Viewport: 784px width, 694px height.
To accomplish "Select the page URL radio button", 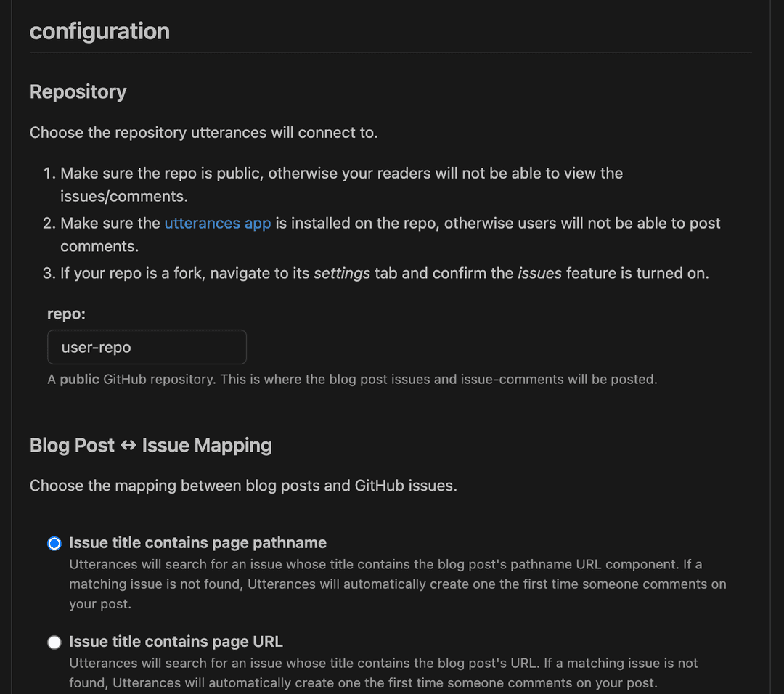I will tap(54, 642).
